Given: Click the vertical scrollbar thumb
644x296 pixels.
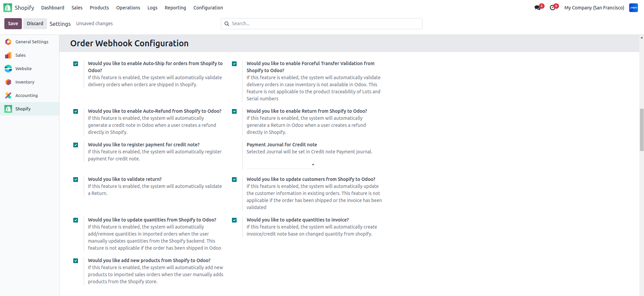Looking at the screenshot, I should click(x=642, y=130).
